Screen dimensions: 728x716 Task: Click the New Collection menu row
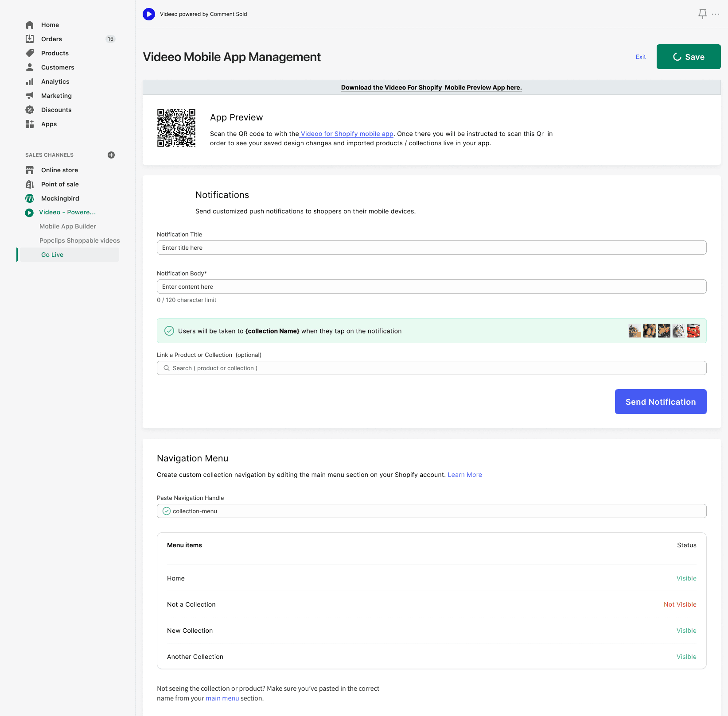[432, 631]
